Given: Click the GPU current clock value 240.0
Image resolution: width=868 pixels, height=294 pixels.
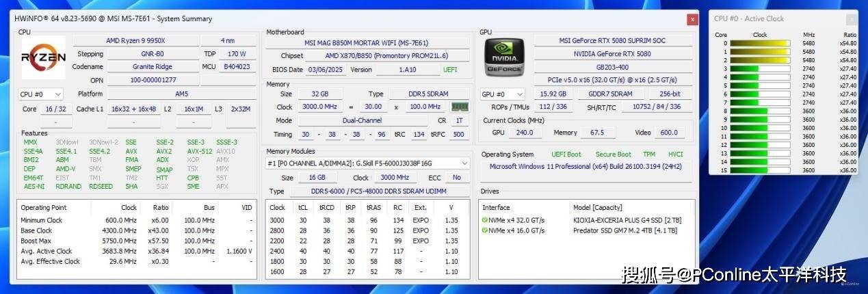Looking at the screenshot, I should 524,133.
